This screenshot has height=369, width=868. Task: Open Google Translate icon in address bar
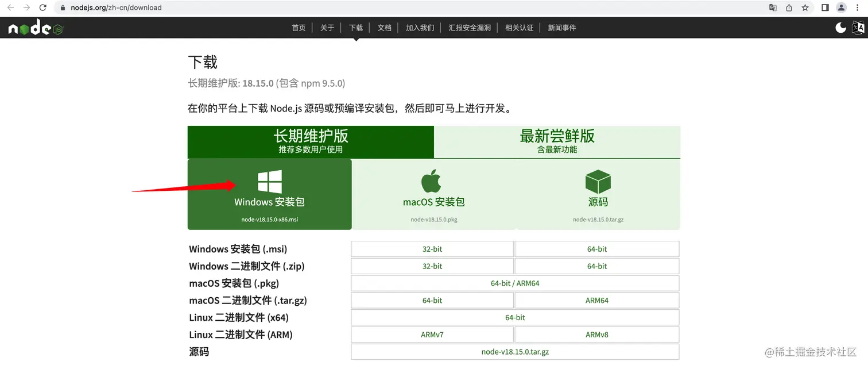coord(773,8)
